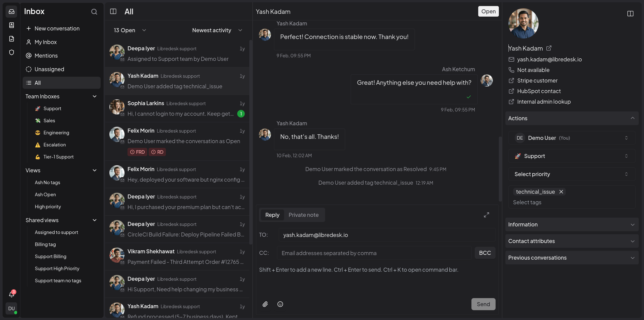The width and height of the screenshot is (644, 320).
Task: Click the notifications bell
Action: coord(11,294)
